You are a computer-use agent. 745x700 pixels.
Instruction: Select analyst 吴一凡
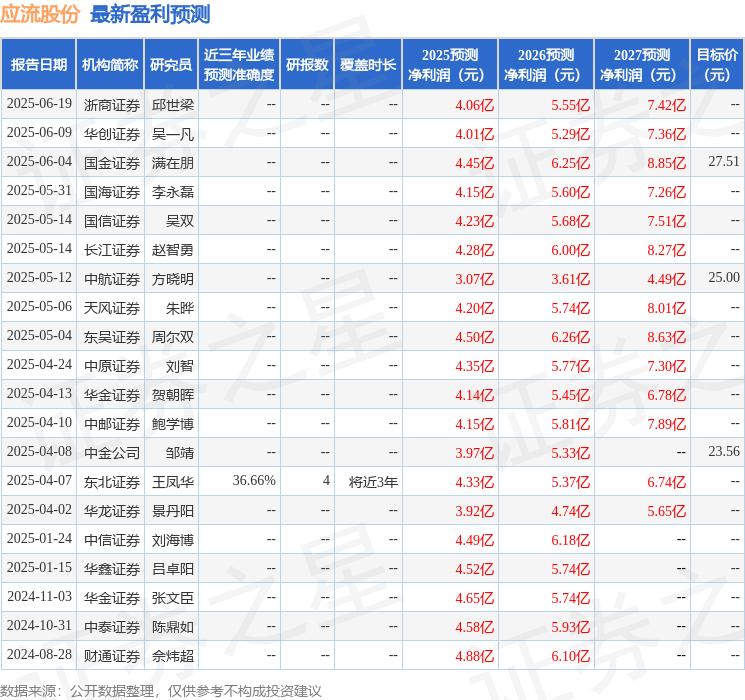pyautogui.click(x=173, y=134)
